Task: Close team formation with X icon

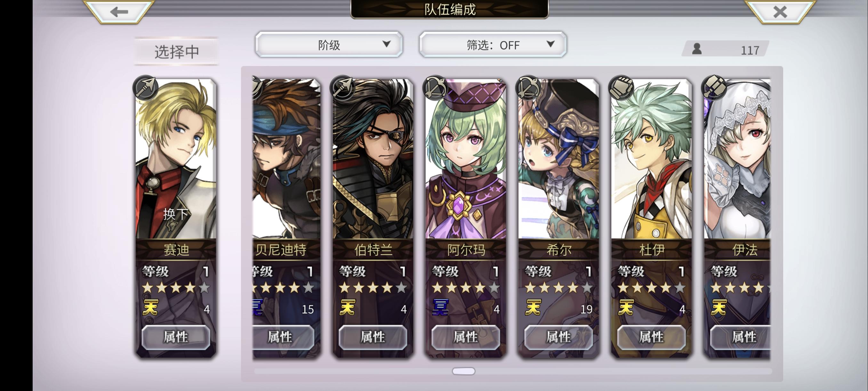Action: (x=780, y=12)
